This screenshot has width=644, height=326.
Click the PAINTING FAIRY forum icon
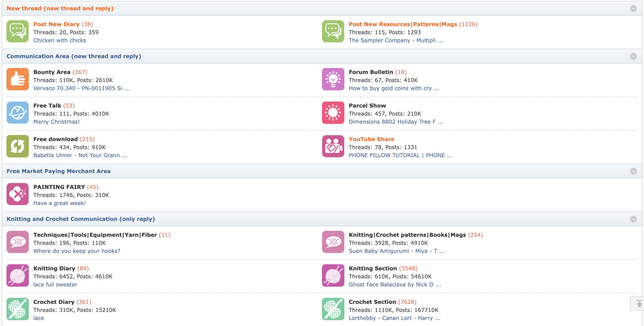point(17,194)
